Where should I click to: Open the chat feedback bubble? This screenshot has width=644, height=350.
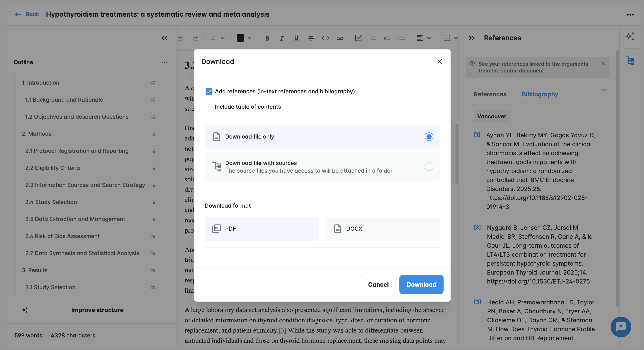pos(621,327)
